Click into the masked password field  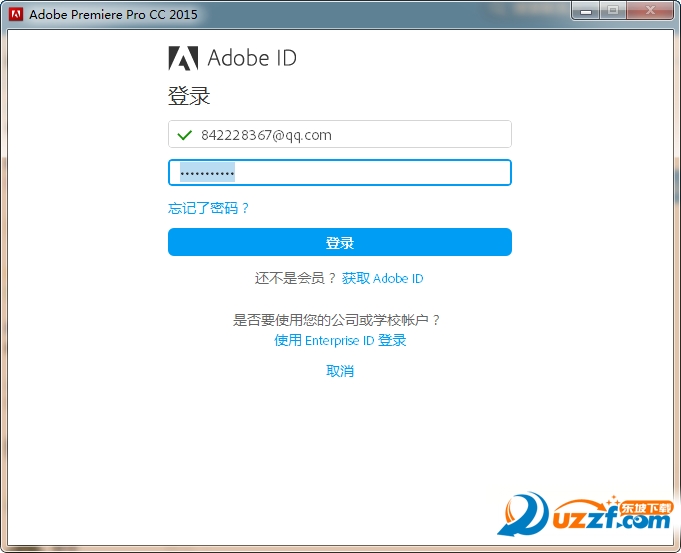pyautogui.click(x=340, y=172)
